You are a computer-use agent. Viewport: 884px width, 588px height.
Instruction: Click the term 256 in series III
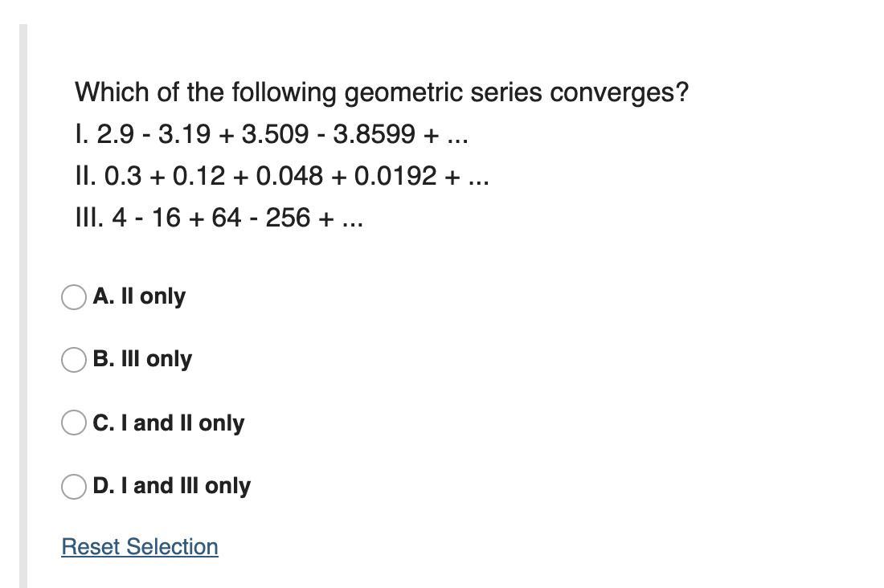(288, 218)
